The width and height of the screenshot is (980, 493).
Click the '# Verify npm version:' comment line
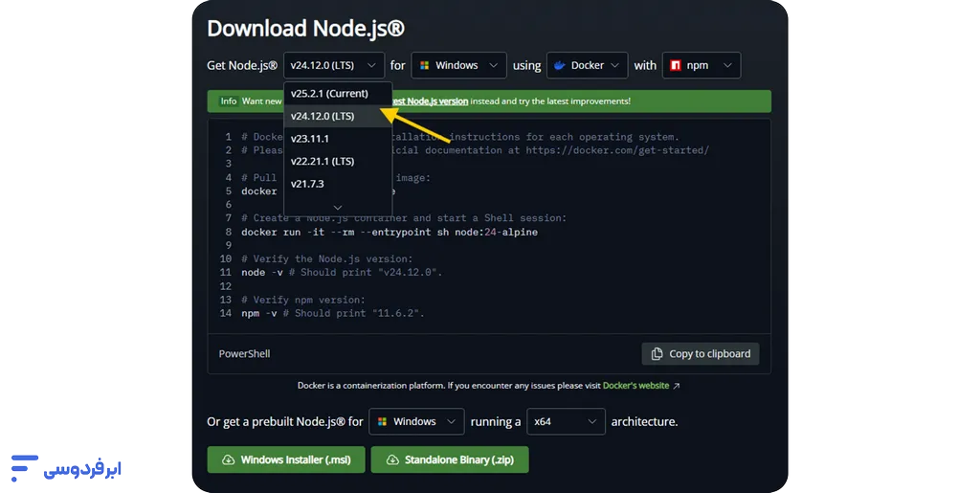click(x=303, y=300)
